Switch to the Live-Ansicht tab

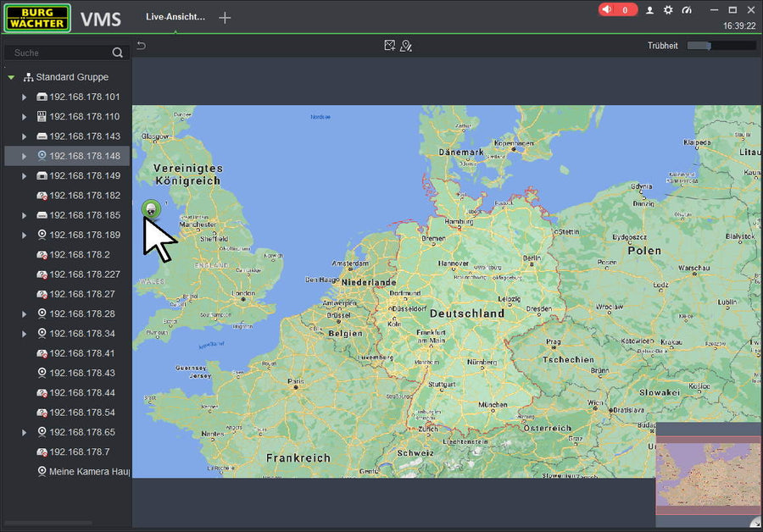175,18
